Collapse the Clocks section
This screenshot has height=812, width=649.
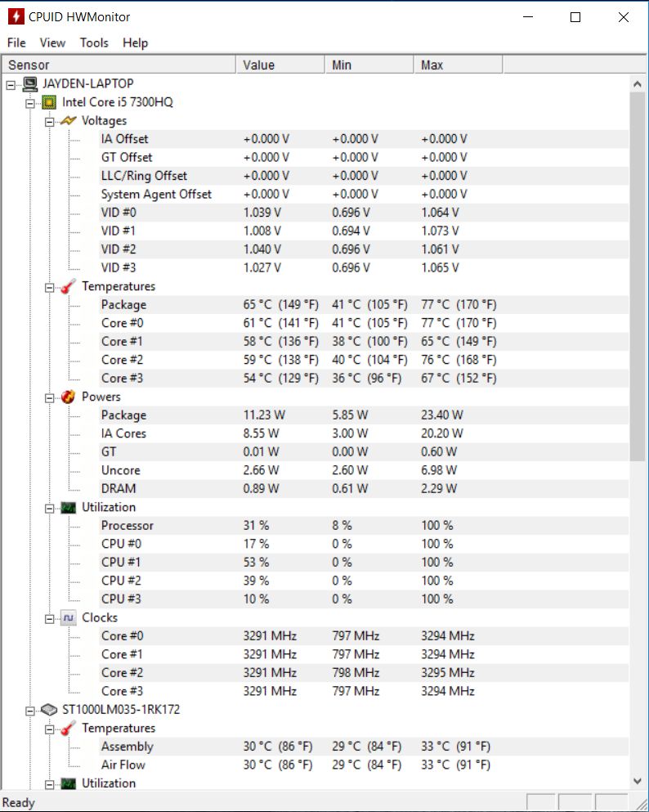[50, 618]
